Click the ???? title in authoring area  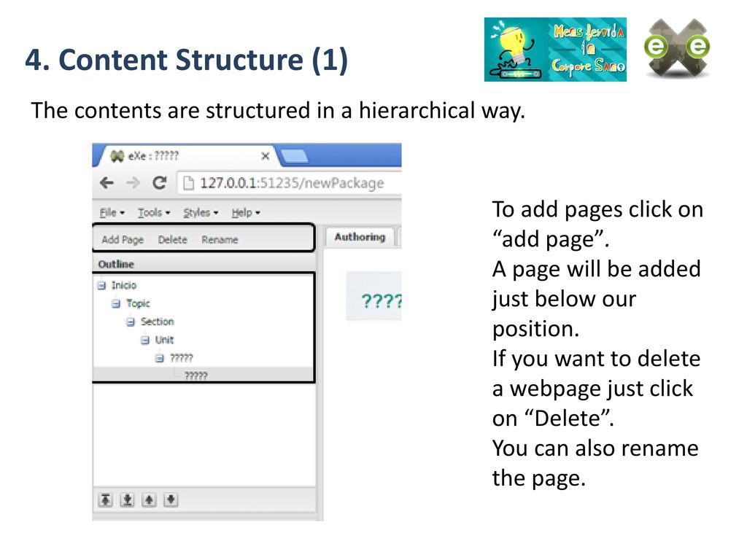(x=382, y=301)
